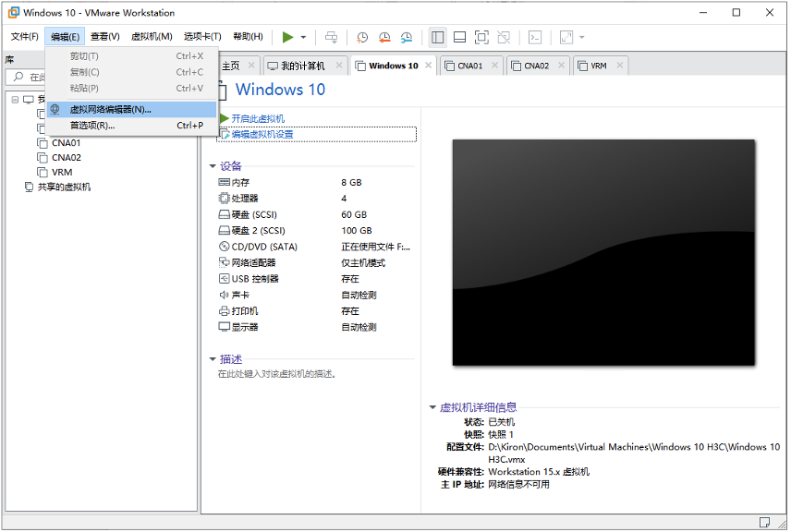The image size is (791, 532).
Task: Click the status bar message log icon
Action: coord(764,522)
